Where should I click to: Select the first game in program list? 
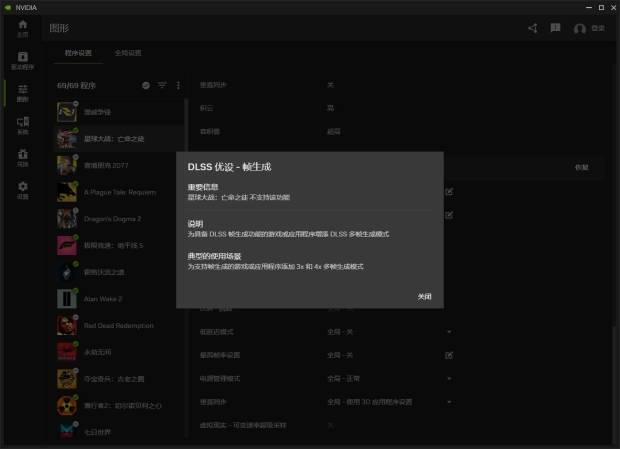coord(119,112)
